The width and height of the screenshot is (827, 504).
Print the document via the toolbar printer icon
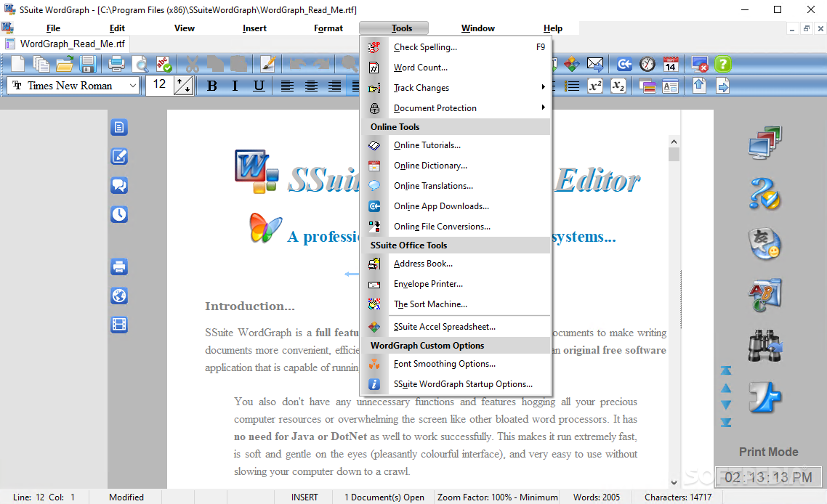[x=116, y=65]
